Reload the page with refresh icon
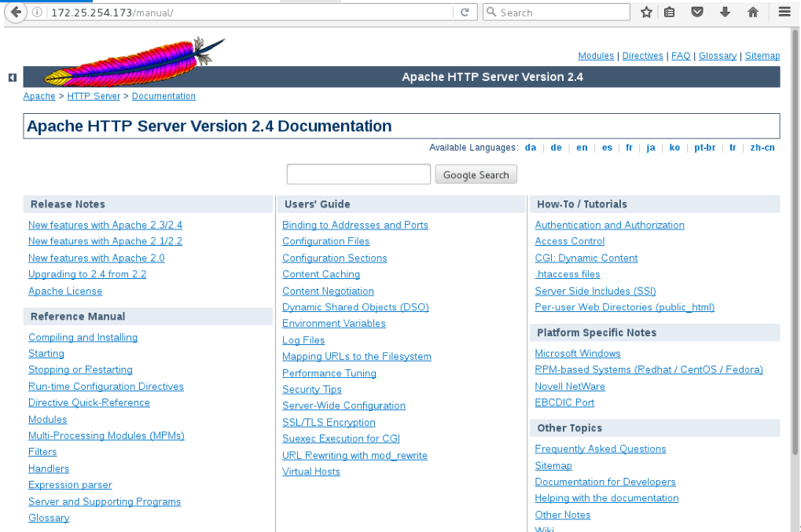This screenshot has width=801, height=532. pyautogui.click(x=465, y=13)
